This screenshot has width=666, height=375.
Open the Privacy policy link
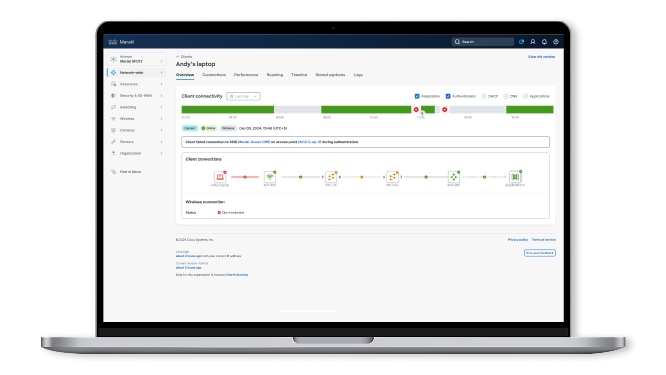(x=518, y=240)
